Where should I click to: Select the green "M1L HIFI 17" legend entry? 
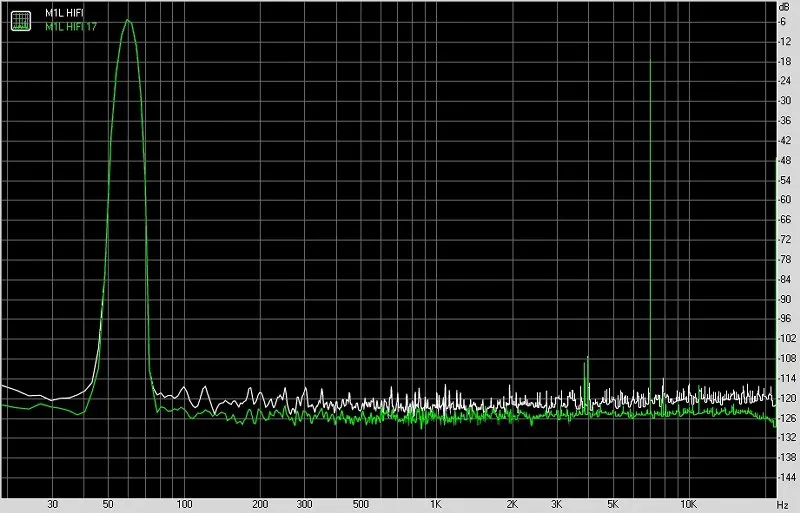[x=71, y=27]
